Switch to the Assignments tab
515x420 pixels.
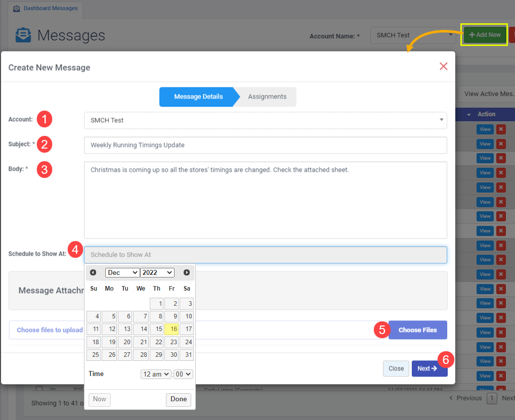(x=267, y=97)
